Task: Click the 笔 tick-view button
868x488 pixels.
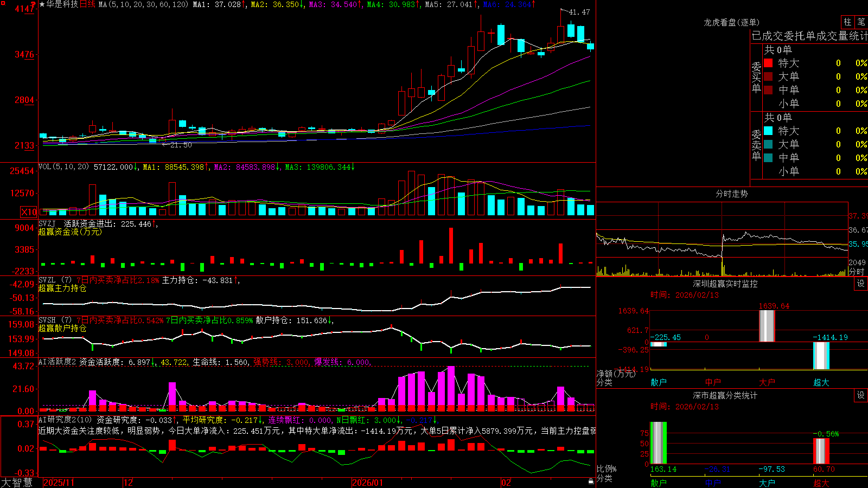Action: pyautogui.click(x=861, y=22)
